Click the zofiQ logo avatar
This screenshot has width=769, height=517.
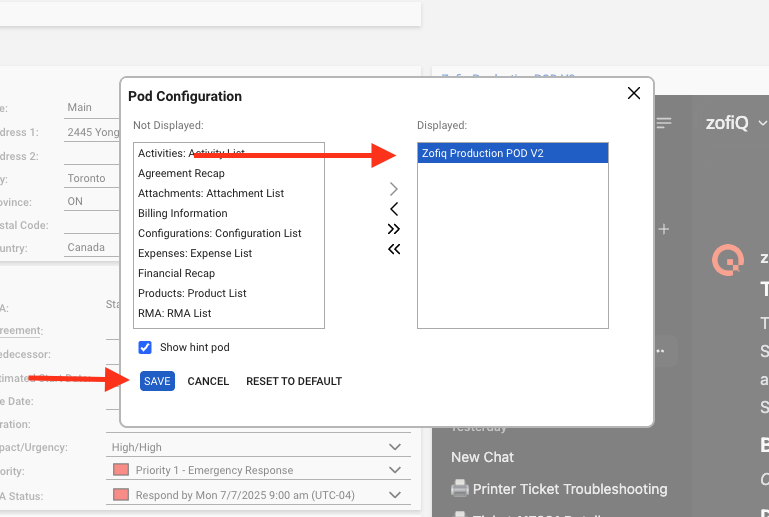tap(728, 260)
